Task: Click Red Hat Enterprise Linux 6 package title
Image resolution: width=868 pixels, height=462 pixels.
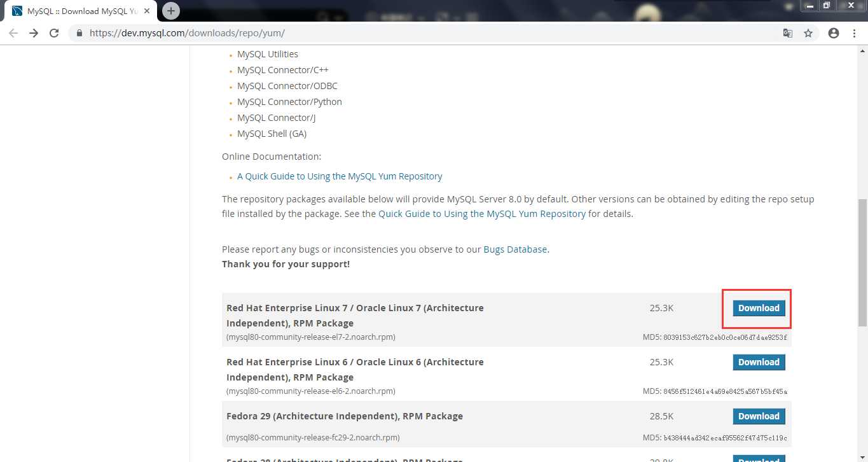Action: click(355, 370)
